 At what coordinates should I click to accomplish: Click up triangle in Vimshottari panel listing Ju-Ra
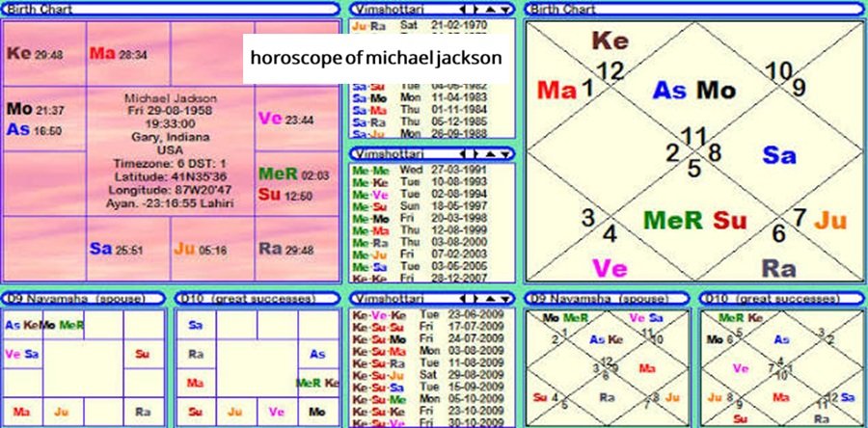pos(490,10)
